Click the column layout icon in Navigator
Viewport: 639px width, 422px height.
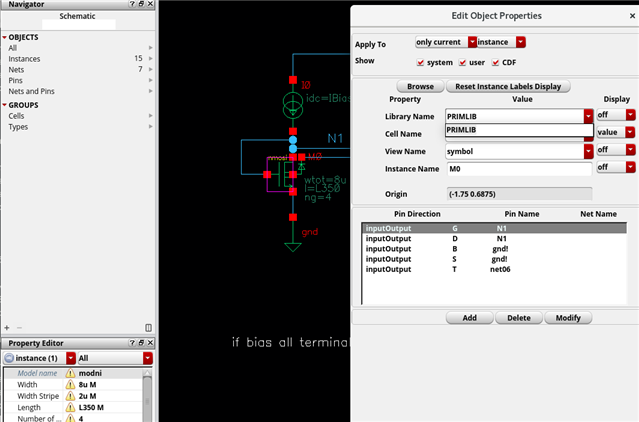[x=149, y=327]
